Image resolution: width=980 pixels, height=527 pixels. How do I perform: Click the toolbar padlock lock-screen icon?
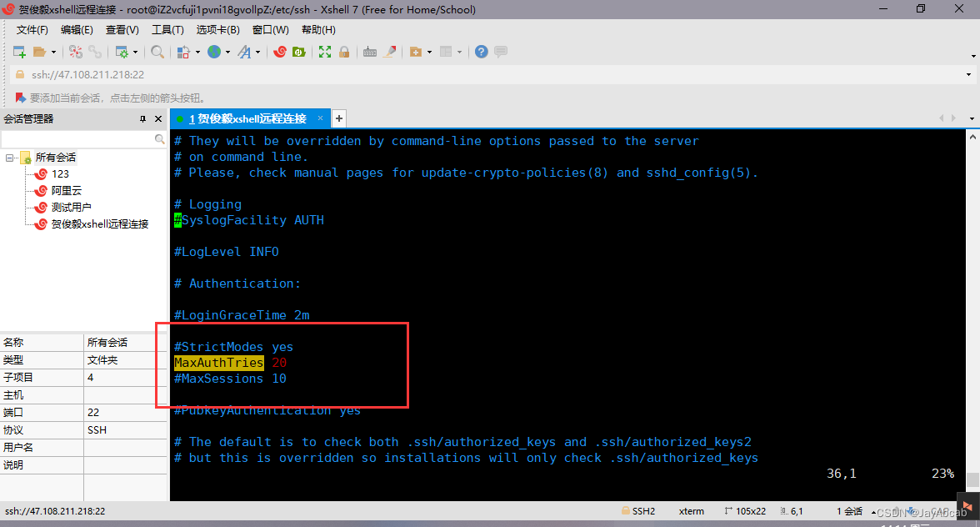point(343,52)
